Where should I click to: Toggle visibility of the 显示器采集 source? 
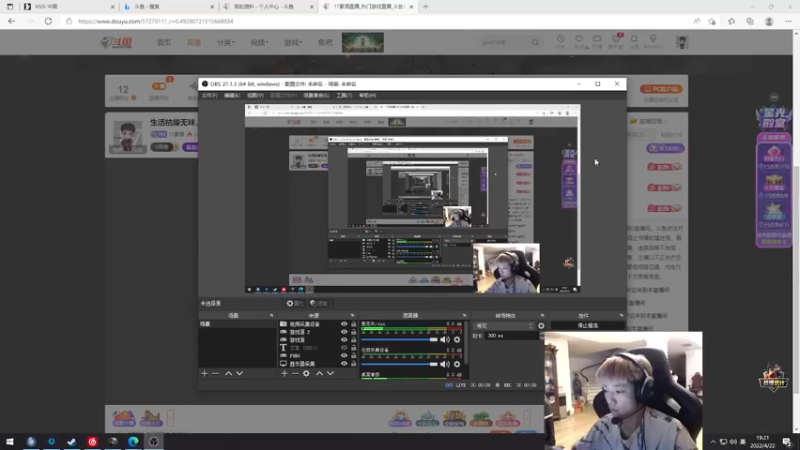tap(344, 364)
